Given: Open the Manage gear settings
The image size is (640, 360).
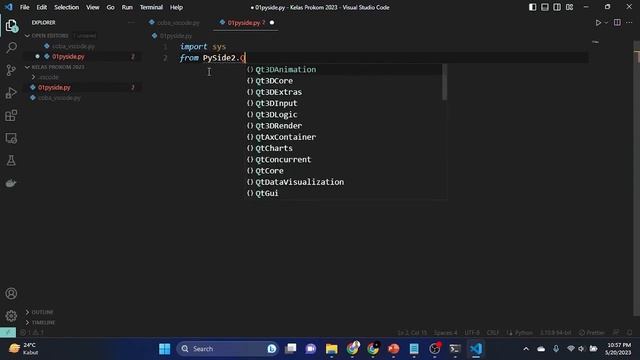Looking at the screenshot, I should click(x=11, y=316).
